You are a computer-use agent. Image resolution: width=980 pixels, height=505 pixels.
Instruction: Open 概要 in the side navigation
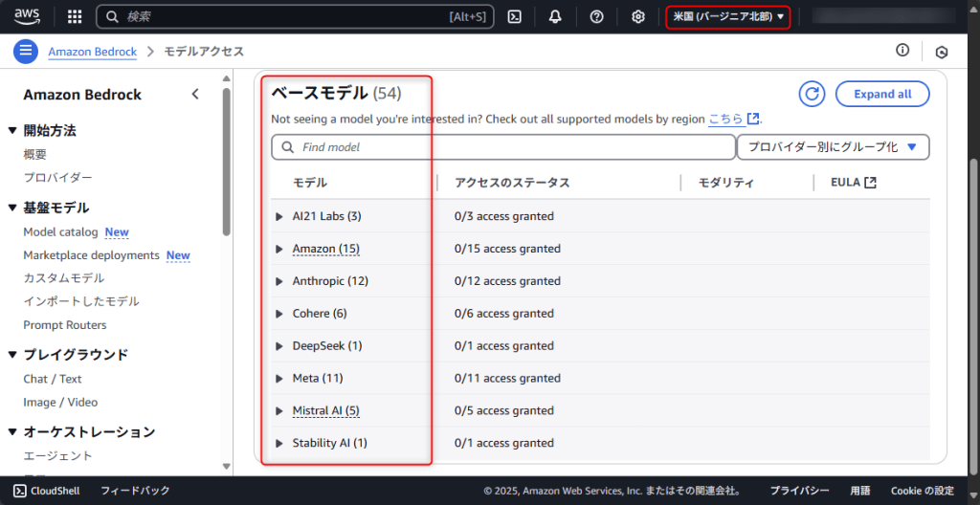[x=35, y=154]
